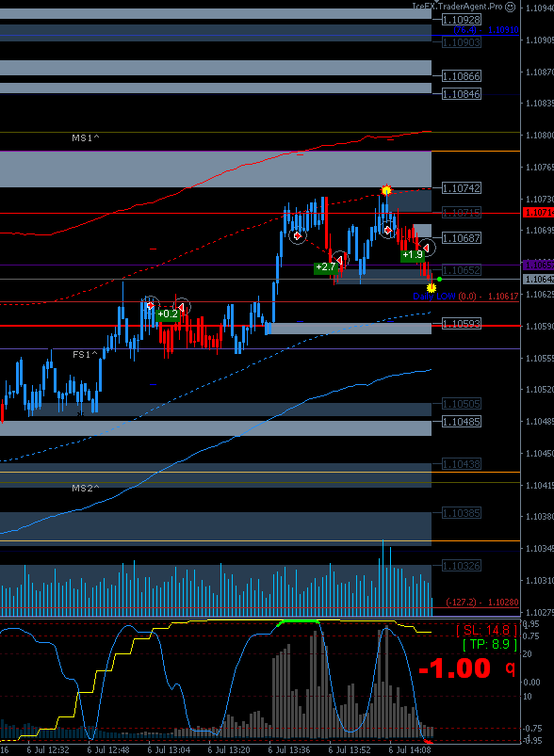Click the 1.10800 price scale value

point(540,135)
